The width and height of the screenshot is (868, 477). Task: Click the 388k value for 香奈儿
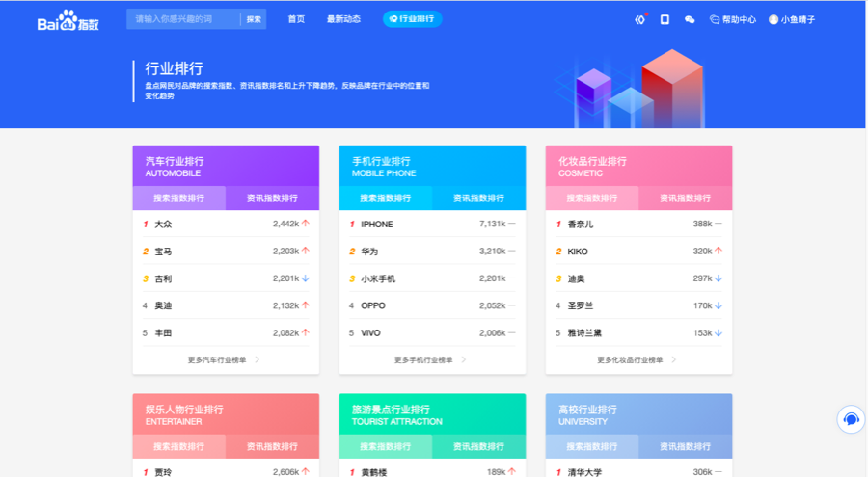tap(702, 224)
